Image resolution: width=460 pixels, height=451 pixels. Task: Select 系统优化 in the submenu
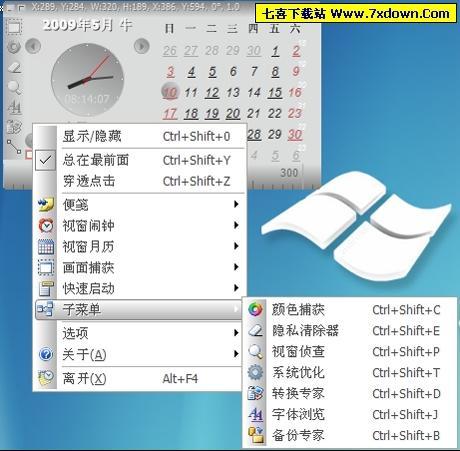tap(350, 373)
